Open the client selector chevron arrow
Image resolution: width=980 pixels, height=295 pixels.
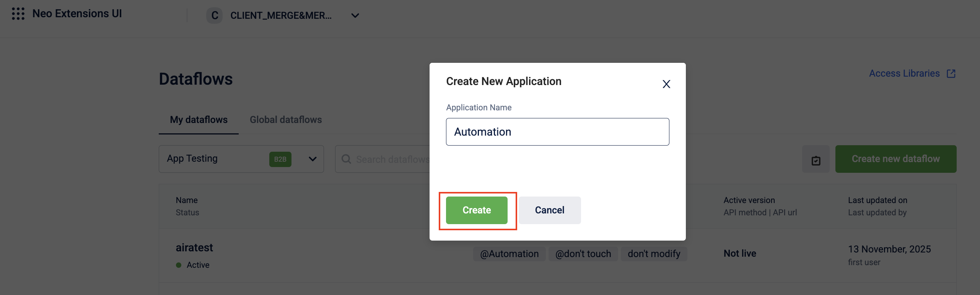pos(355,16)
